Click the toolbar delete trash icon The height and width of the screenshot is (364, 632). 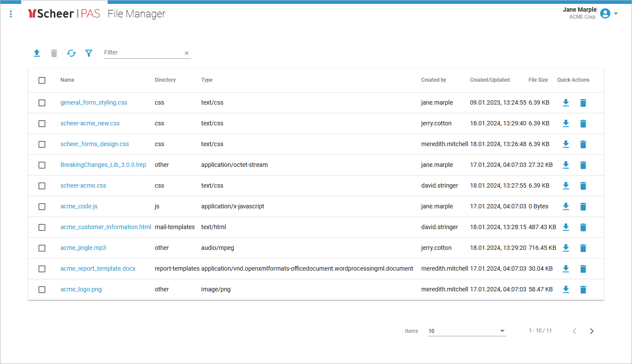point(54,53)
